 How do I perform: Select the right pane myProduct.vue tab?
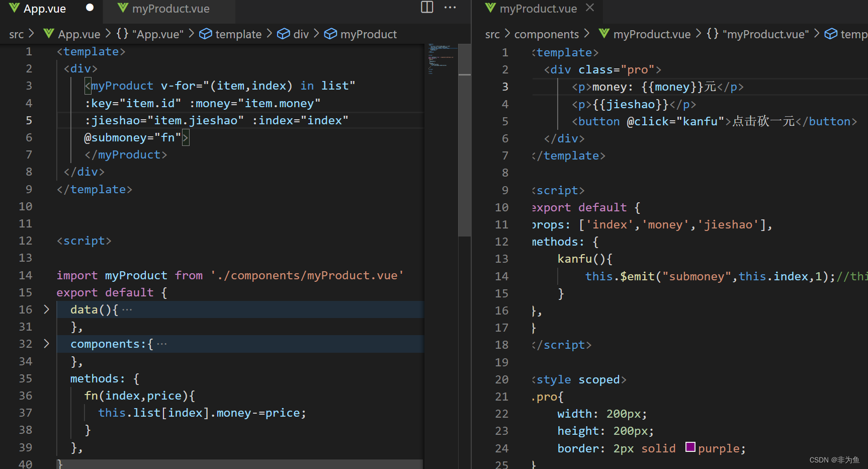click(538, 9)
